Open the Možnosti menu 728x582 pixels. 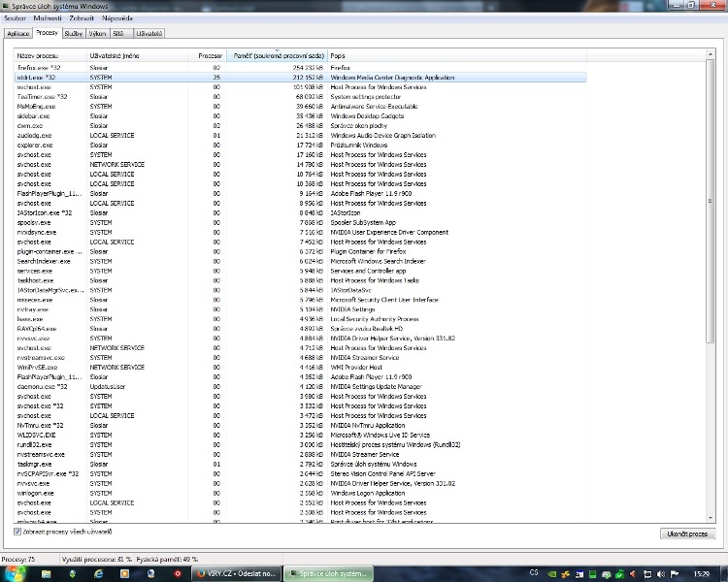(x=48, y=18)
